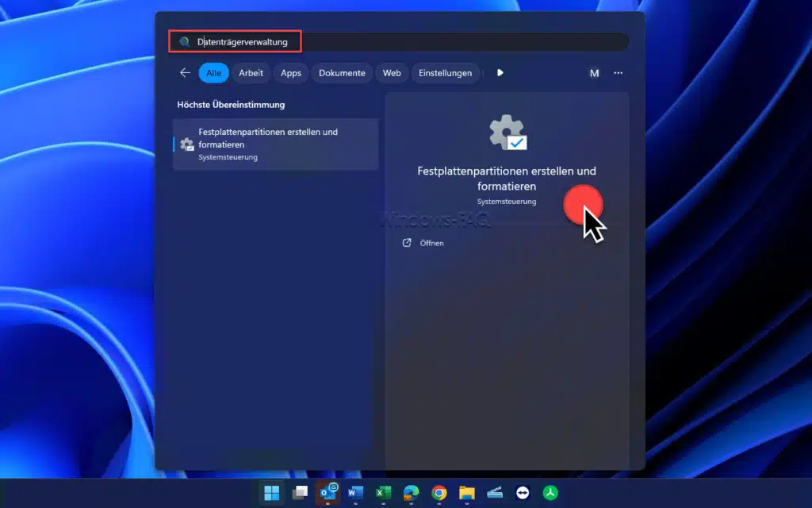This screenshot has height=508, width=812.
Task: Open File Explorer from the taskbar
Action: (466, 492)
